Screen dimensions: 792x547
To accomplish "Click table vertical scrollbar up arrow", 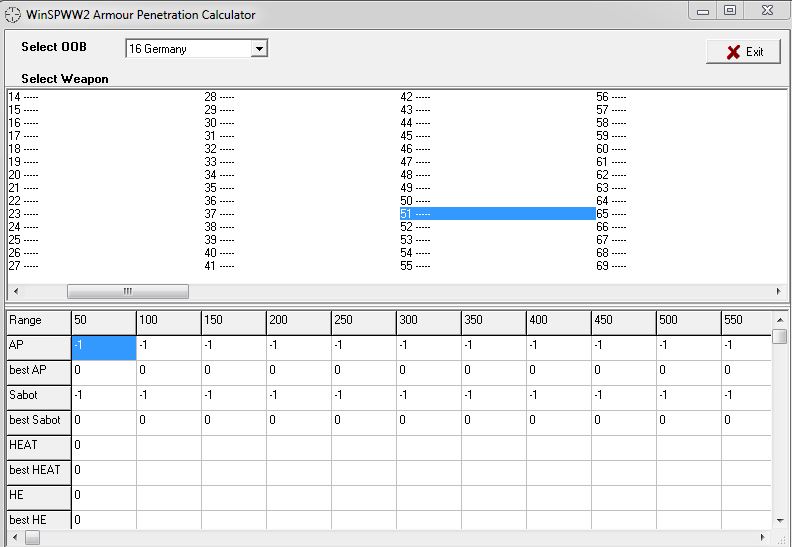I will pyautogui.click(x=779, y=318).
